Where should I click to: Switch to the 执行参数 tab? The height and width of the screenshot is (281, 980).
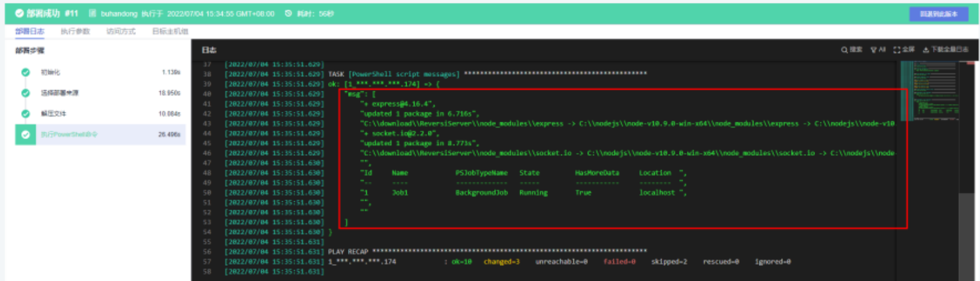tap(76, 31)
